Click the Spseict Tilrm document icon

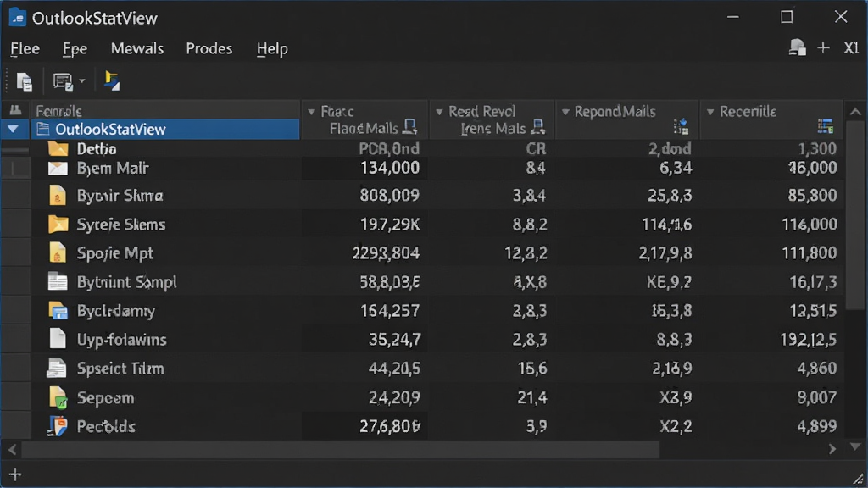tap(57, 368)
